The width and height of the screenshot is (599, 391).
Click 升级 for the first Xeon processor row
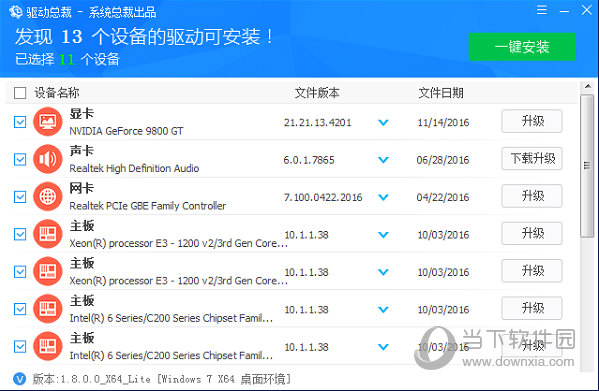click(532, 233)
